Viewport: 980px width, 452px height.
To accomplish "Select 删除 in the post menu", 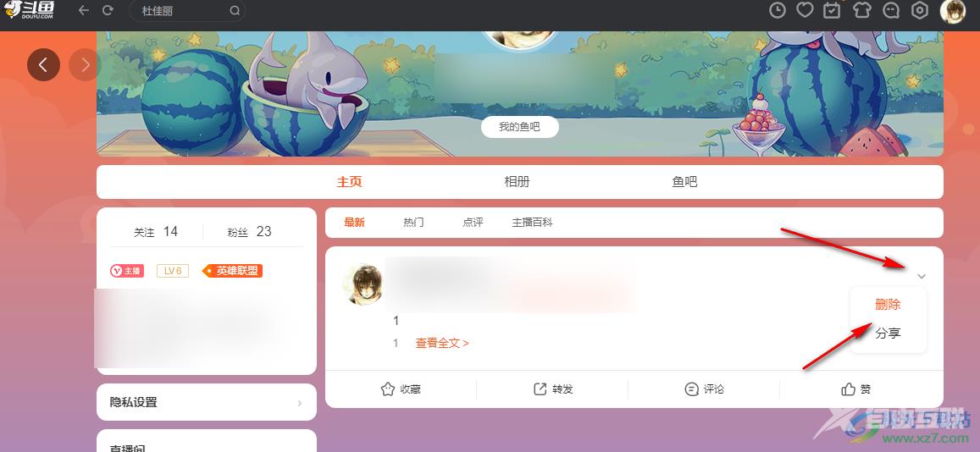I will tap(889, 305).
